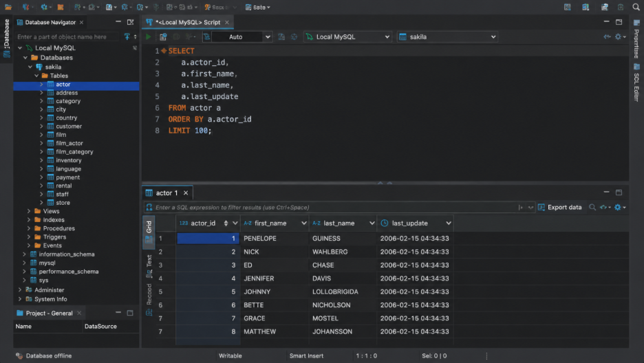
Task: Open the Commit mode Auto combo box
Action: [242, 37]
